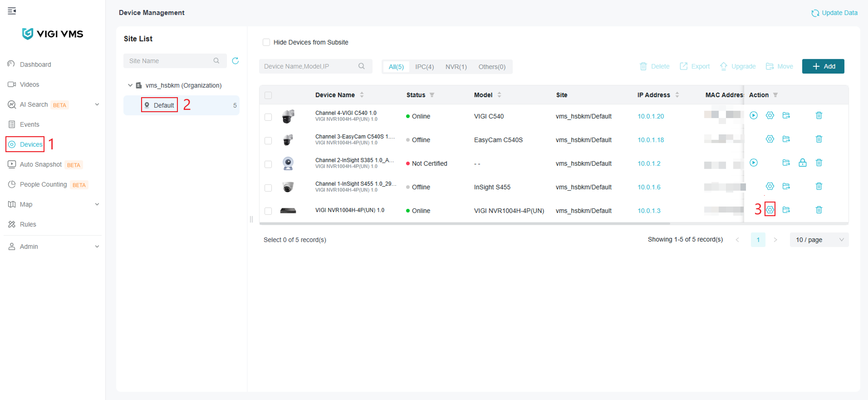Move VIGI NVR1004H-4P(UN) to another site
Image resolution: width=868 pixels, height=400 pixels.
786,210
